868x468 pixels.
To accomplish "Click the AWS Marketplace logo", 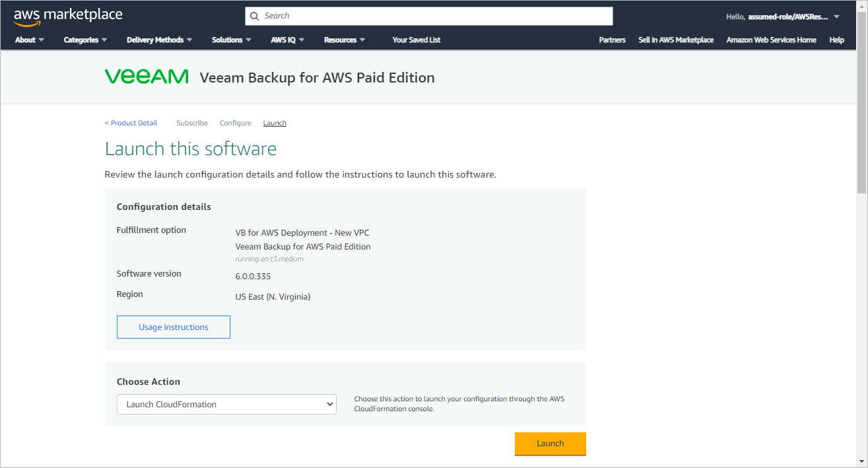I will 68,17.
